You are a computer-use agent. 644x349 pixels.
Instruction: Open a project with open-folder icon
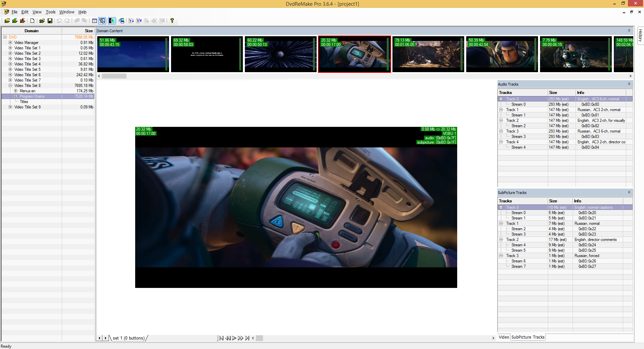click(x=42, y=21)
